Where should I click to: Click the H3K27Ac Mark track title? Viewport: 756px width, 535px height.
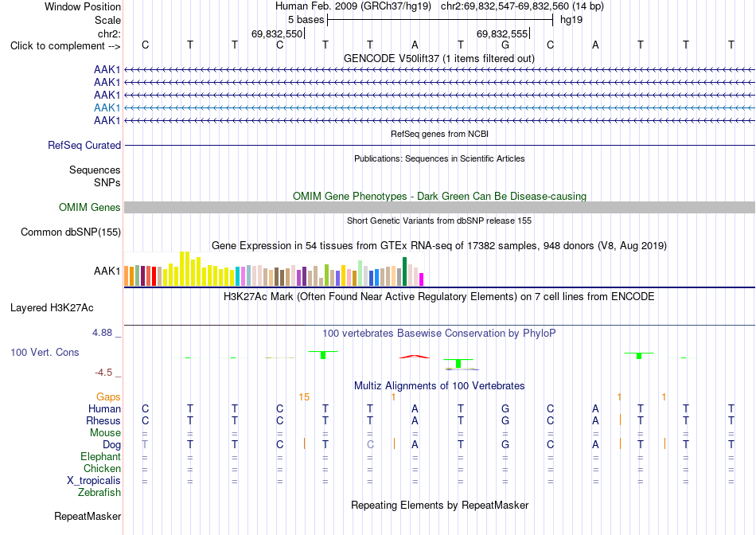click(439, 296)
